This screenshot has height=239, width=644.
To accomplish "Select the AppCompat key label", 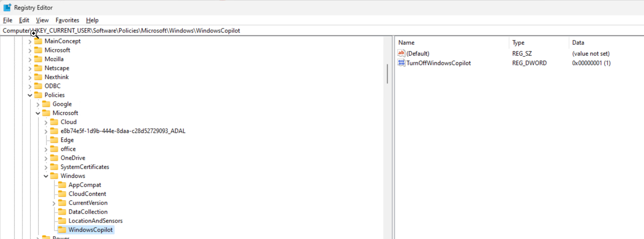I will (85, 185).
